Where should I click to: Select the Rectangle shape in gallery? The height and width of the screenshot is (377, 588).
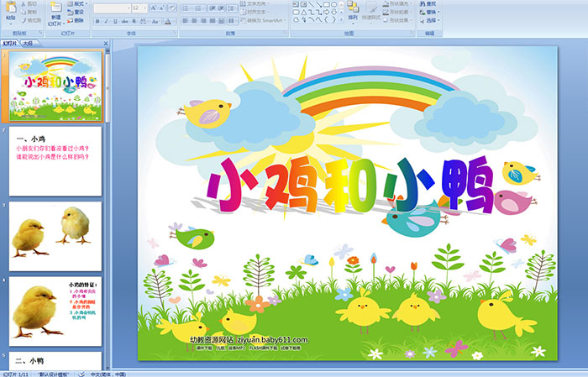(327, 4)
